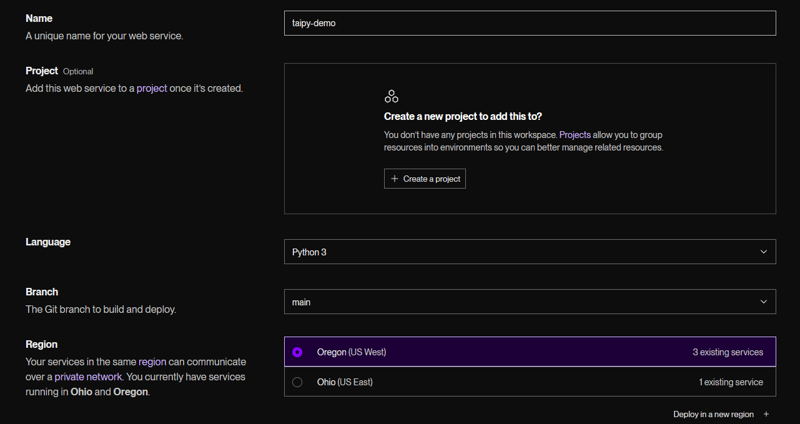This screenshot has width=800, height=424.
Task: Click the Name field containing taipy-demo
Action: pyautogui.click(x=529, y=23)
